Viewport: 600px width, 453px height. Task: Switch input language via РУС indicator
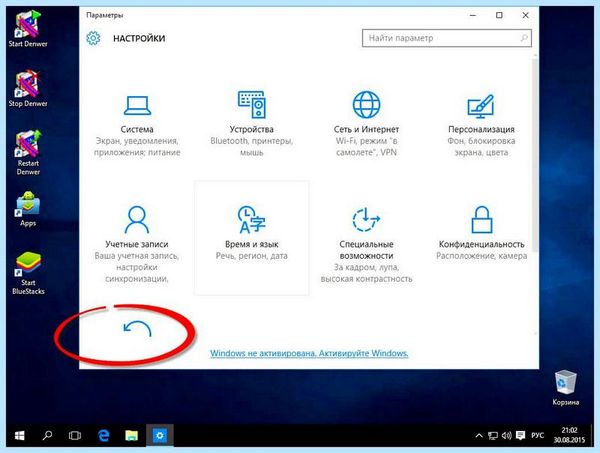click(x=538, y=435)
